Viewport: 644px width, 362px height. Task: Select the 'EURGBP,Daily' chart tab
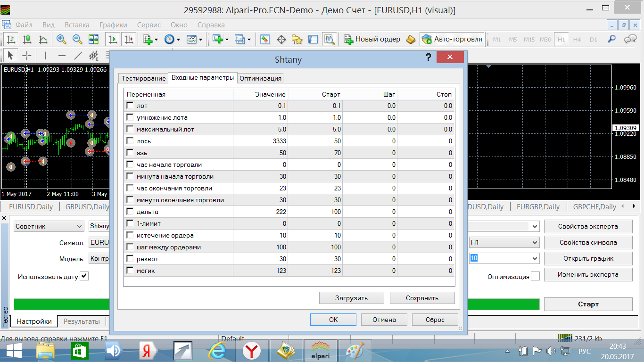pos(538,206)
